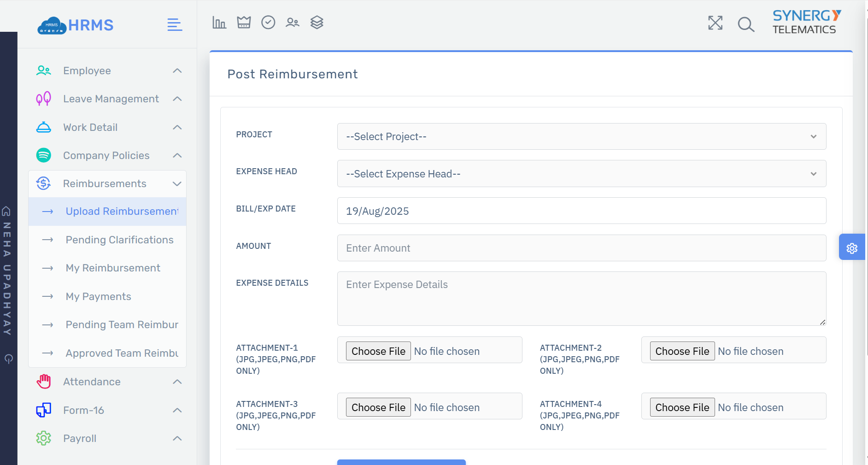Screen dimensions: 868x465
Task: Open search with the magnifier icon
Action: [x=746, y=24]
